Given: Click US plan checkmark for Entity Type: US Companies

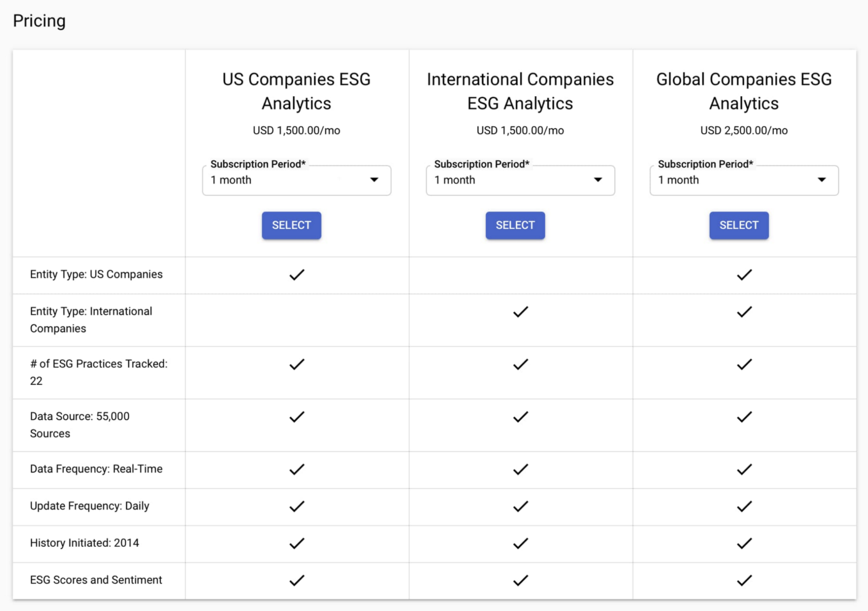Looking at the screenshot, I should (x=297, y=275).
